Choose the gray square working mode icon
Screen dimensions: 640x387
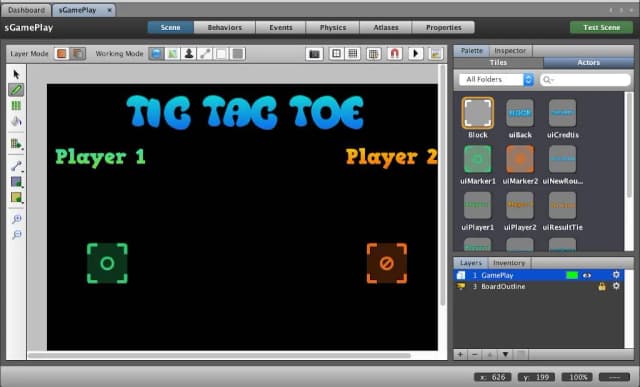(x=238, y=53)
